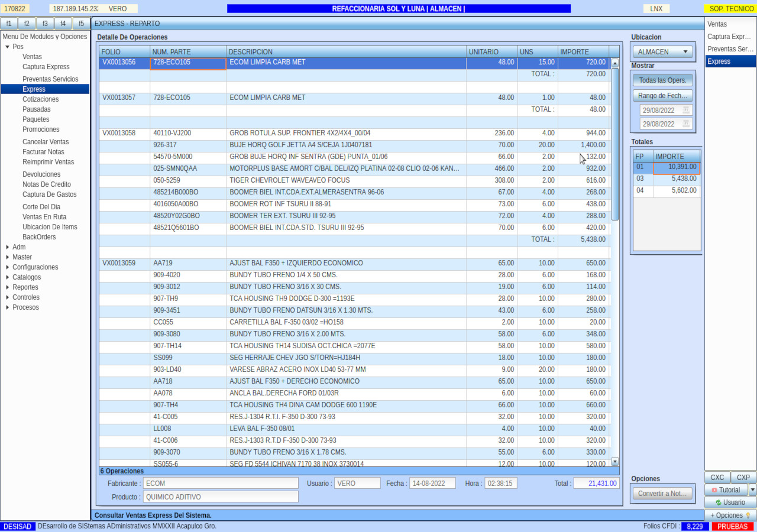Open the + Opciones lightbulb button
The height and width of the screenshot is (532, 757).
tap(730, 515)
